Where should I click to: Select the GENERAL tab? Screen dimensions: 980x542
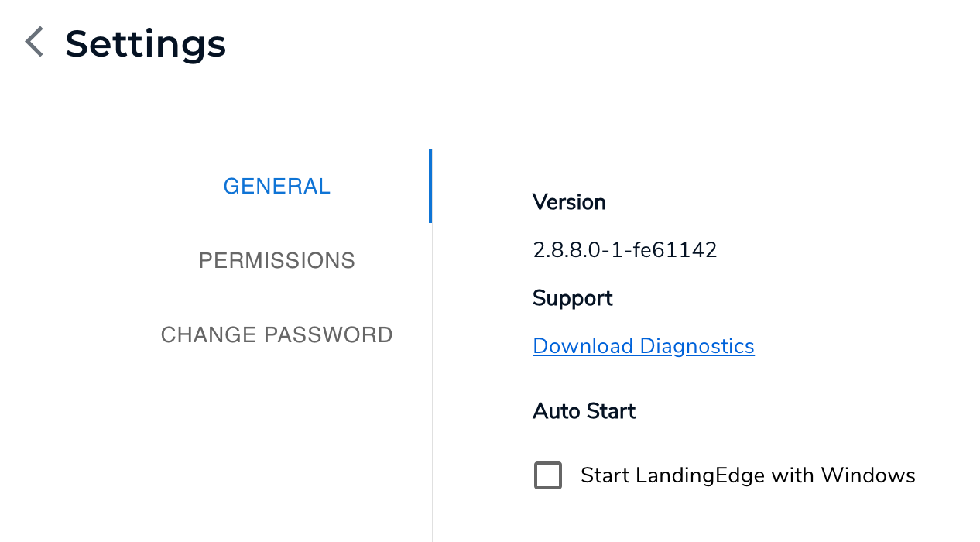click(276, 186)
